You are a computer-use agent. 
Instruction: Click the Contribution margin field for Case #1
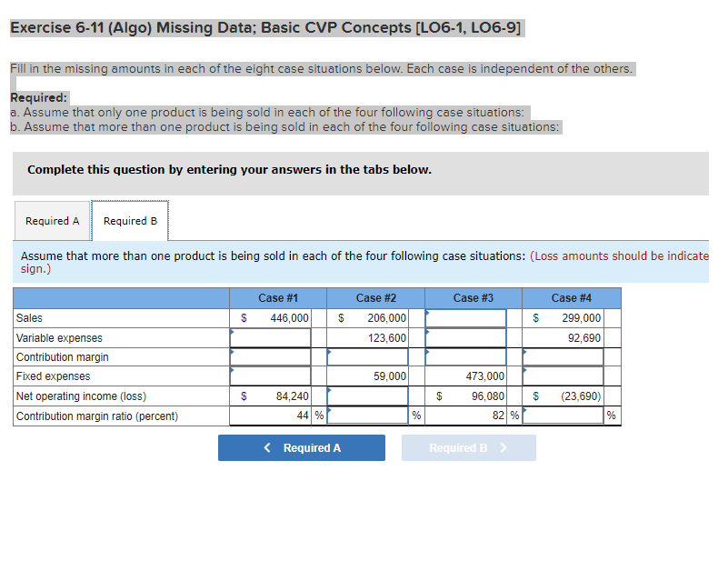click(270, 356)
